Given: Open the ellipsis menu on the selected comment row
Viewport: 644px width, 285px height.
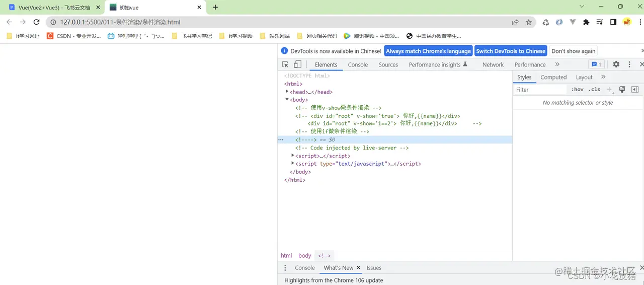Looking at the screenshot, I should 281,139.
